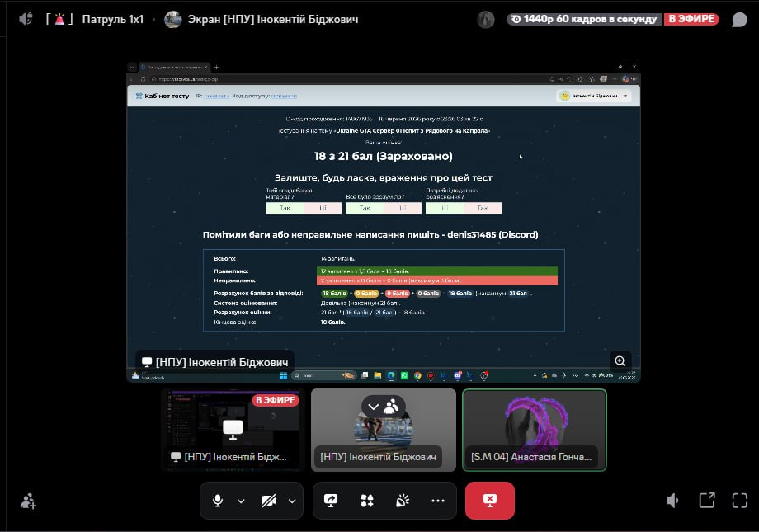The image size is (759, 532).
Task: Click the first green 18 балів pill
Action: (334, 294)
